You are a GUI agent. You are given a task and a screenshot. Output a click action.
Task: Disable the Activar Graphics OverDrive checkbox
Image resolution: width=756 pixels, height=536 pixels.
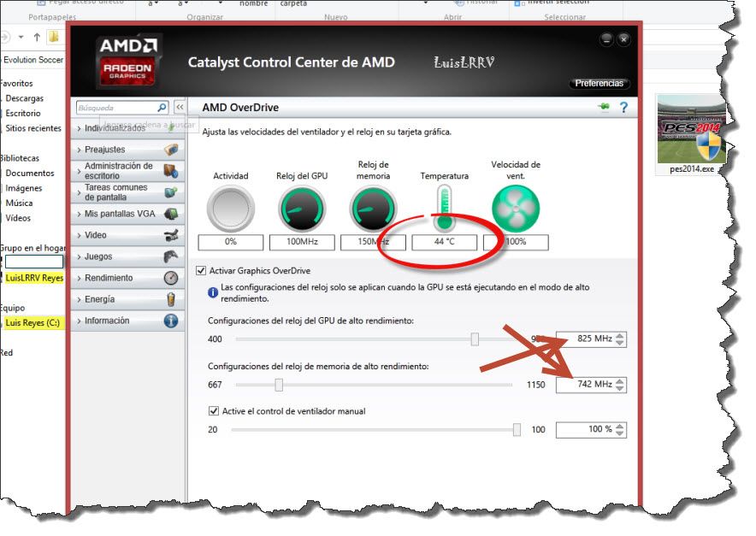pyautogui.click(x=201, y=271)
